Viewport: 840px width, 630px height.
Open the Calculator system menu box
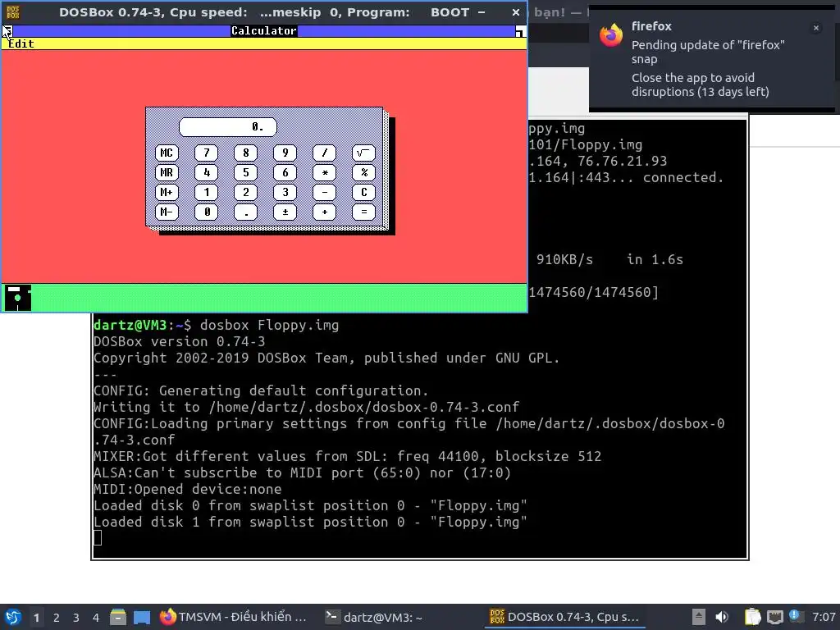7,31
